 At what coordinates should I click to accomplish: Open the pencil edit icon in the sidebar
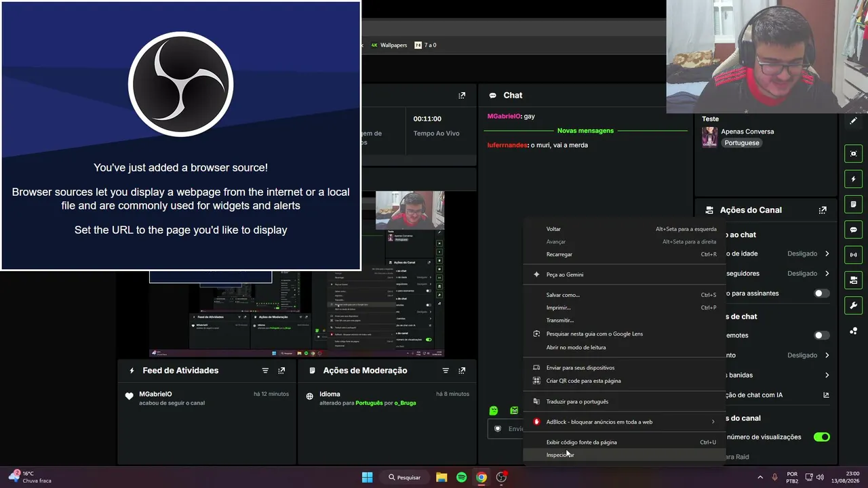tap(853, 121)
